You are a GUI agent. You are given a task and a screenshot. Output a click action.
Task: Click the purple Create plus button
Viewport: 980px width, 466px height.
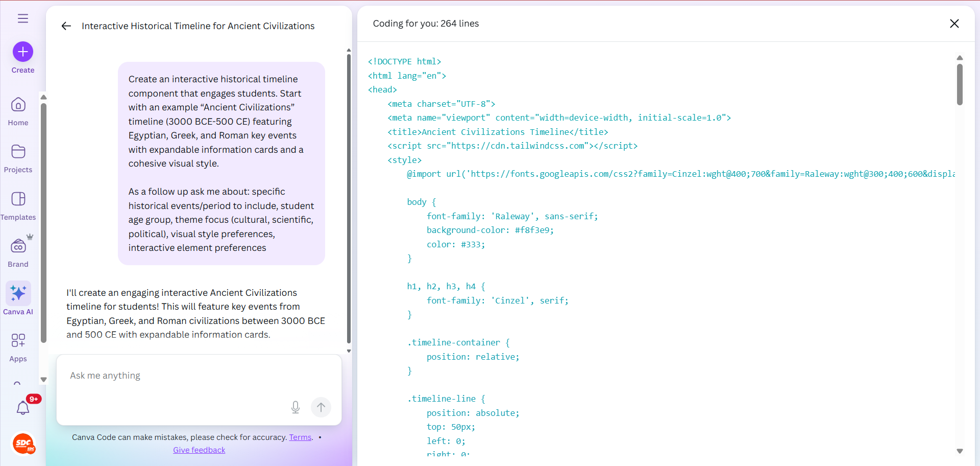click(x=23, y=52)
